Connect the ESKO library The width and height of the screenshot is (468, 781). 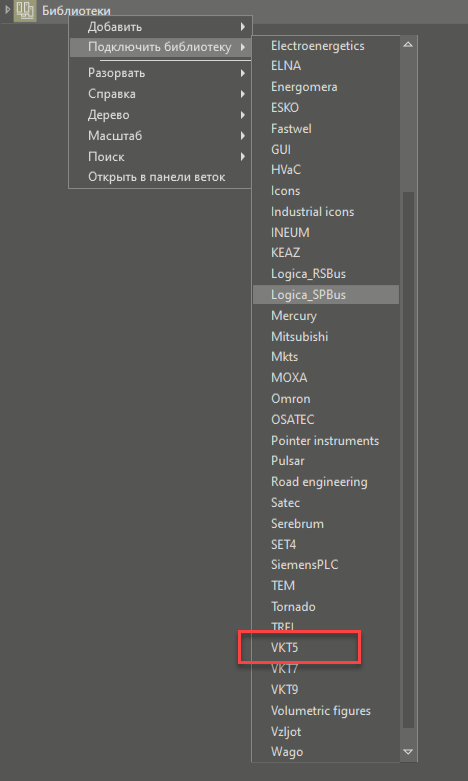(326, 108)
